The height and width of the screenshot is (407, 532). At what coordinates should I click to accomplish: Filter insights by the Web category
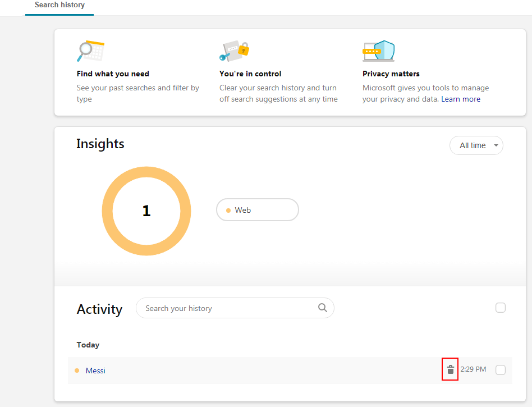257,210
